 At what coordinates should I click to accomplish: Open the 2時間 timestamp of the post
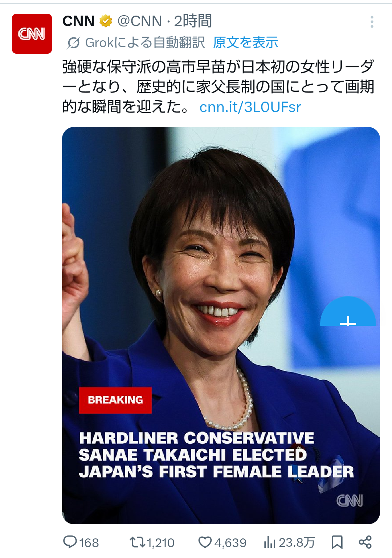point(193,21)
